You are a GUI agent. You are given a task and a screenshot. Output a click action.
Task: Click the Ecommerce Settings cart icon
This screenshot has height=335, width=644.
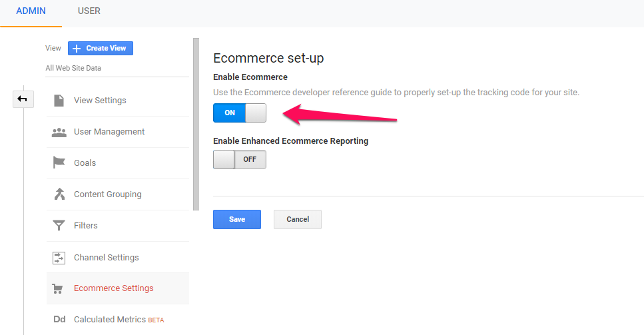[x=59, y=288]
